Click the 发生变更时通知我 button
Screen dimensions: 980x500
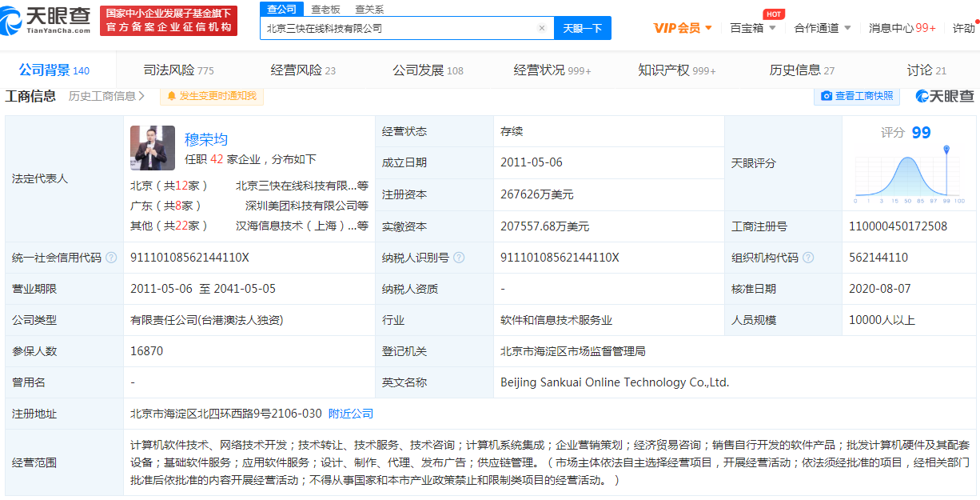pyautogui.click(x=211, y=96)
